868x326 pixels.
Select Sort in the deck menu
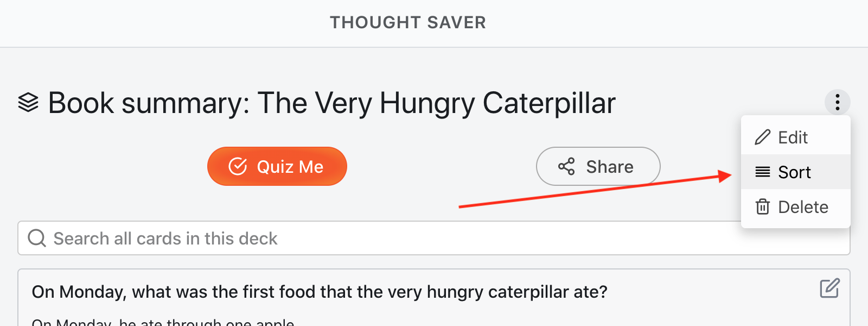click(x=794, y=172)
